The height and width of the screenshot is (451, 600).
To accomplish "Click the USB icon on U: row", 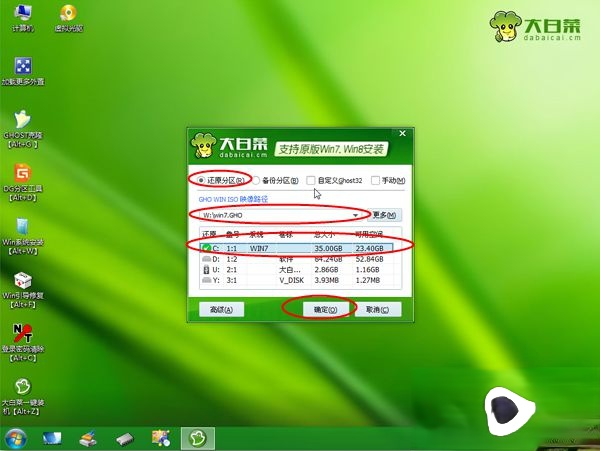I will click(x=207, y=270).
